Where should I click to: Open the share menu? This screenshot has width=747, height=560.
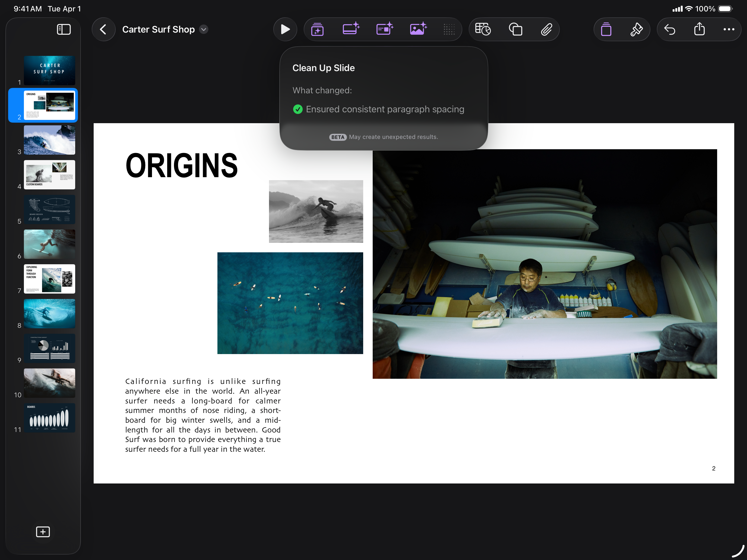tap(699, 29)
